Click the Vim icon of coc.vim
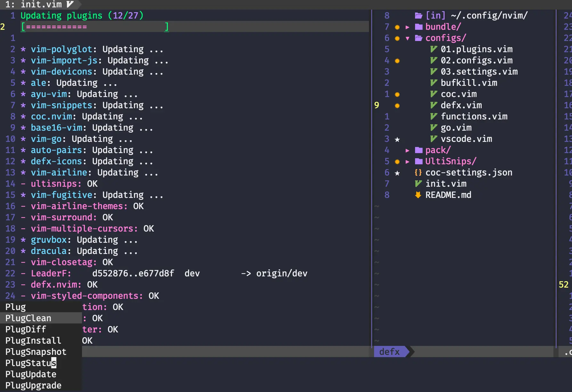572x392 pixels. (434, 94)
